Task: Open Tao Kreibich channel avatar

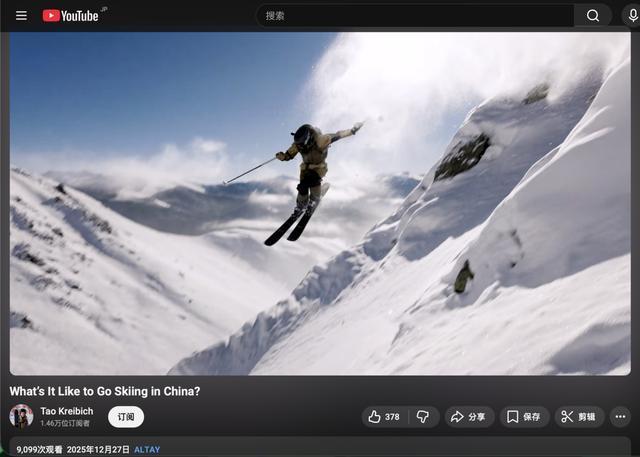Action: [x=21, y=417]
